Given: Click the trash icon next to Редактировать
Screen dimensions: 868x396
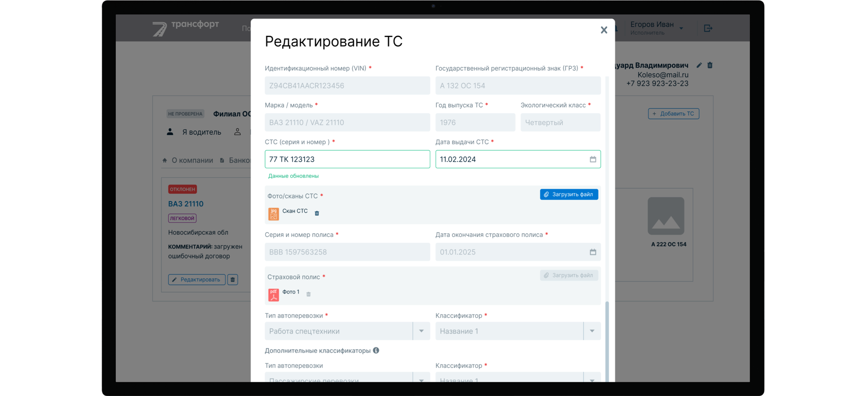Looking at the screenshot, I should coord(232,279).
